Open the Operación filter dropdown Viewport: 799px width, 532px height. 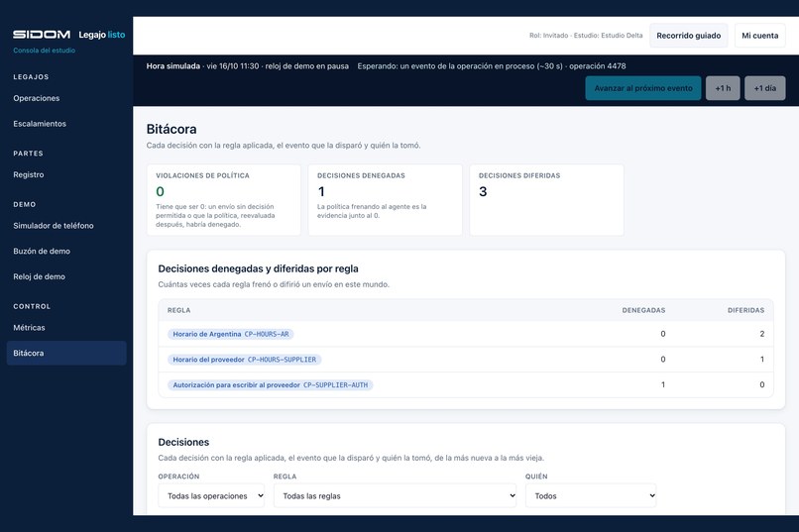211,496
